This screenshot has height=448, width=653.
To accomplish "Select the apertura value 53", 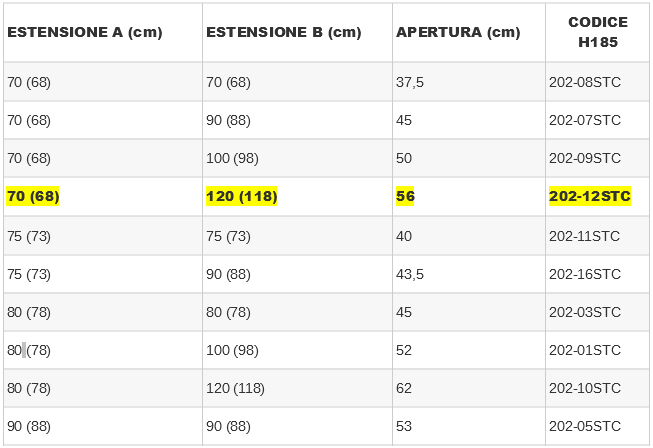I will pos(404,426).
